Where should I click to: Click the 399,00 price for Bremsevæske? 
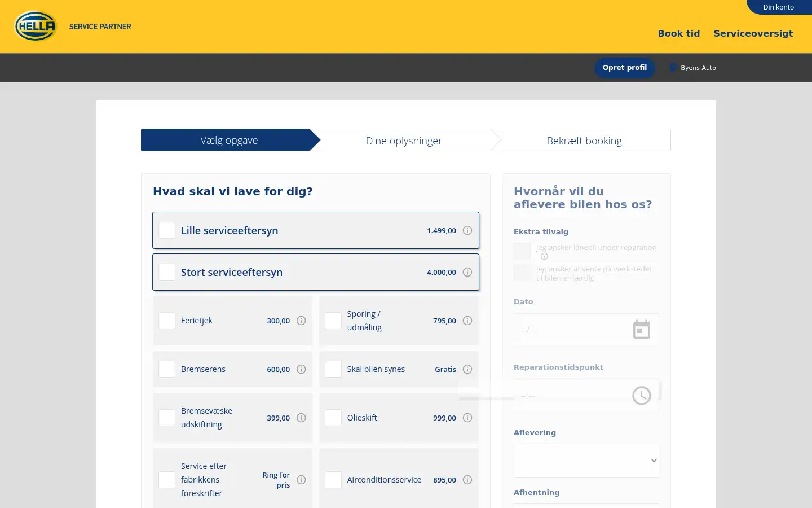pos(279,418)
